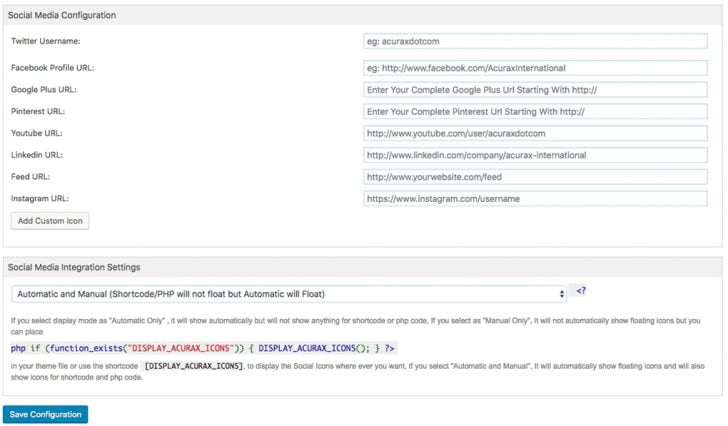Click the Twitter Username input field
The width and height of the screenshot is (728, 426).
(x=535, y=41)
